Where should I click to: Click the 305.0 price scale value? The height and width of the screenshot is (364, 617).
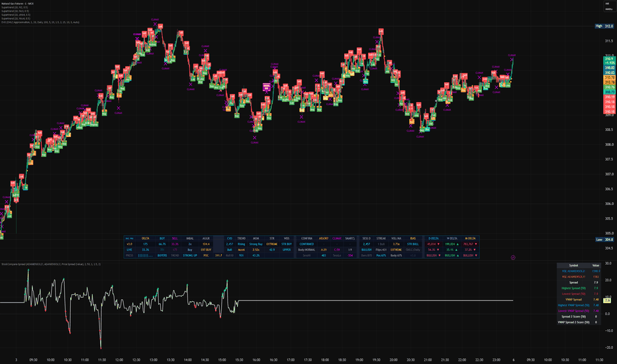pyautogui.click(x=609, y=234)
